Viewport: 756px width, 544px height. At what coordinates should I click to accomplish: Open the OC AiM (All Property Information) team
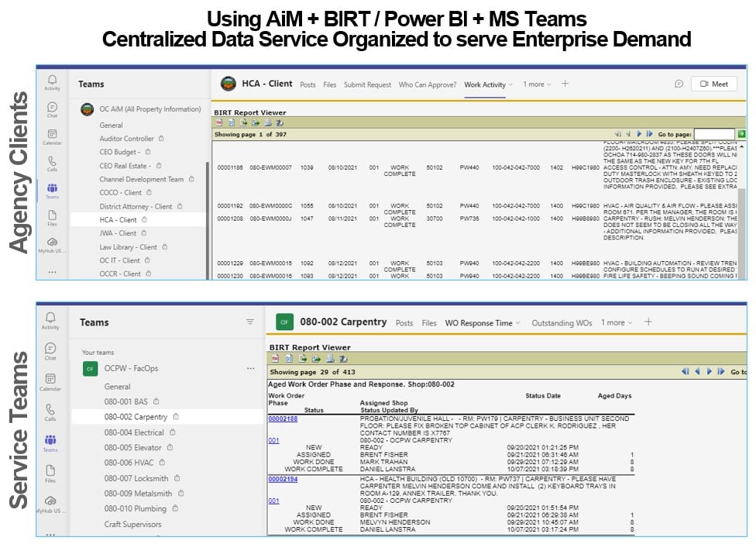tap(141, 109)
